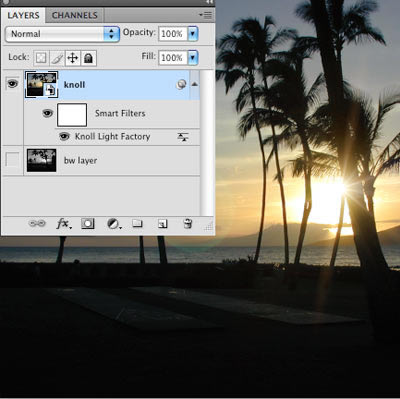Screen dimensions: 400x399
Task: Click the Opacity value field
Action: (173, 34)
